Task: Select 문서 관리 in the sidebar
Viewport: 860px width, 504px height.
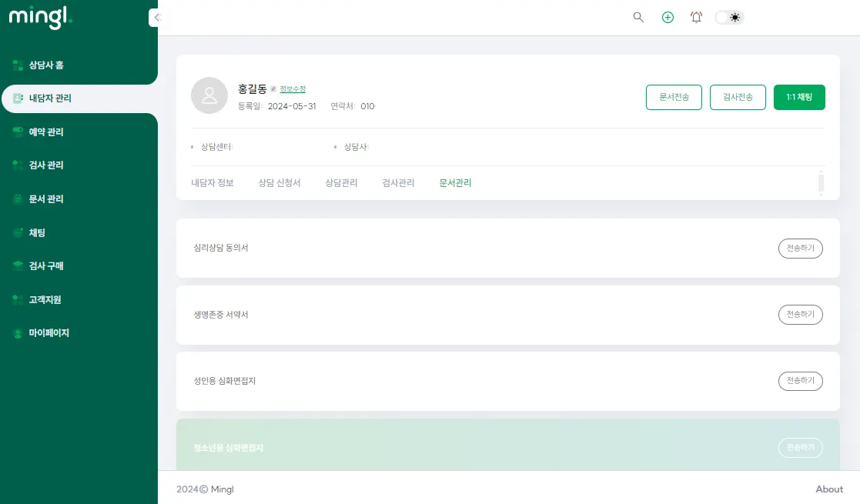Action: 46,199
